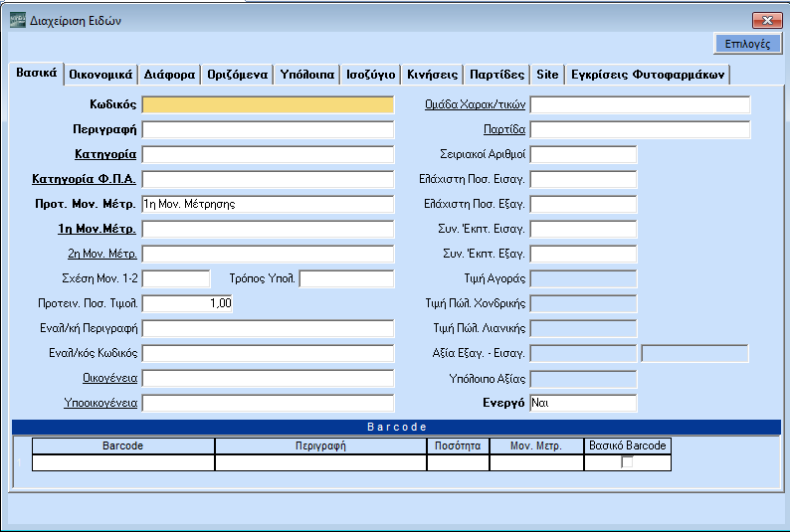Focus the Ελάχιστη Ποσ. Εισαγ. field
The width and height of the screenshot is (790, 532).
point(583,179)
